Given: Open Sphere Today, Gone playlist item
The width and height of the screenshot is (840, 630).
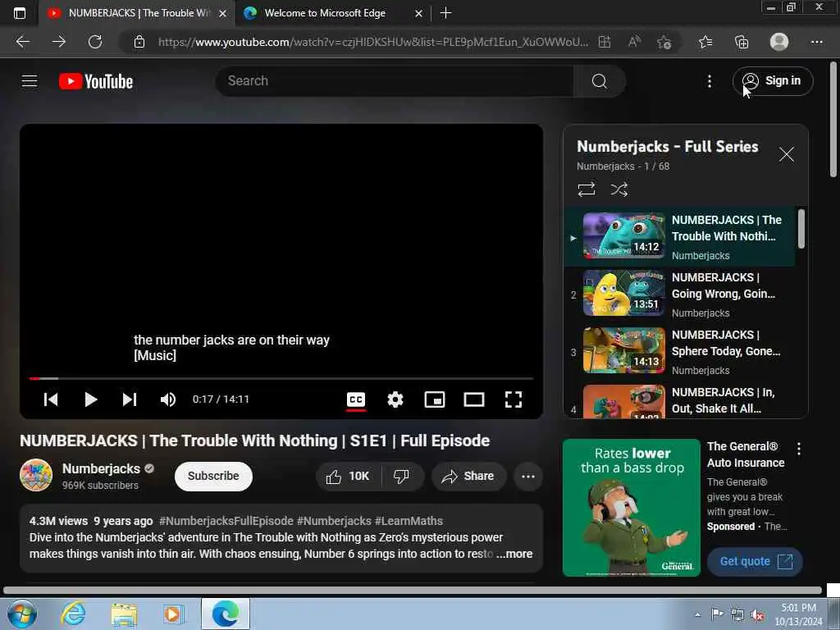Looking at the screenshot, I should pyautogui.click(x=679, y=351).
